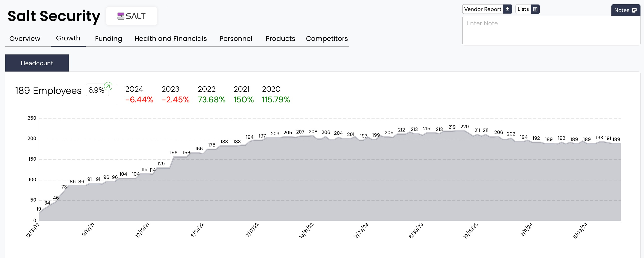Click the x-axis date 10/15/23
Image resolution: width=644 pixels, height=258 pixels.
[470, 230]
